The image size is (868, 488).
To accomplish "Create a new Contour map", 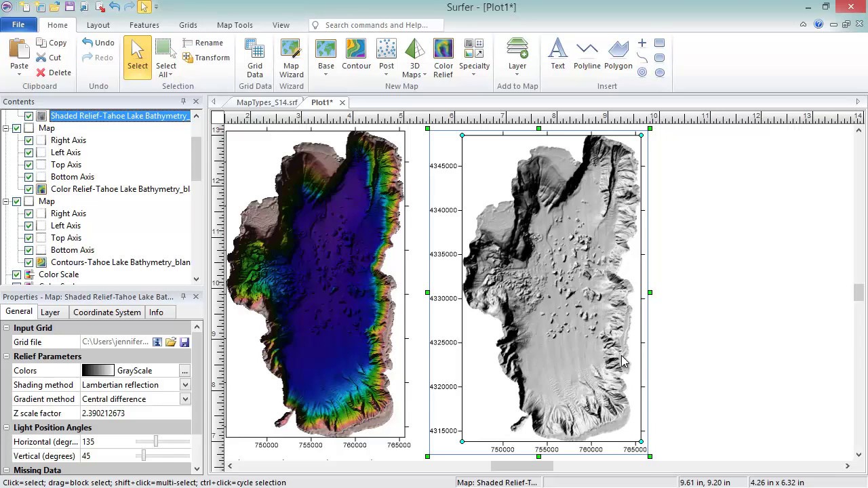I will tap(357, 55).
